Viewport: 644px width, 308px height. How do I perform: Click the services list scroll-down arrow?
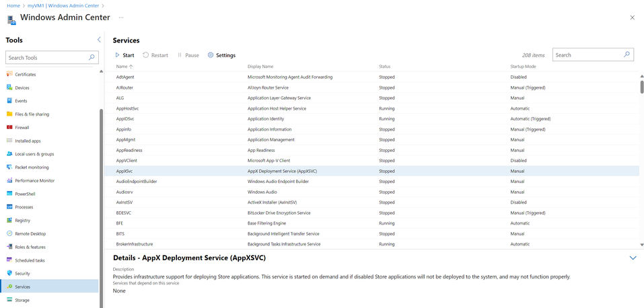[642, 244]
